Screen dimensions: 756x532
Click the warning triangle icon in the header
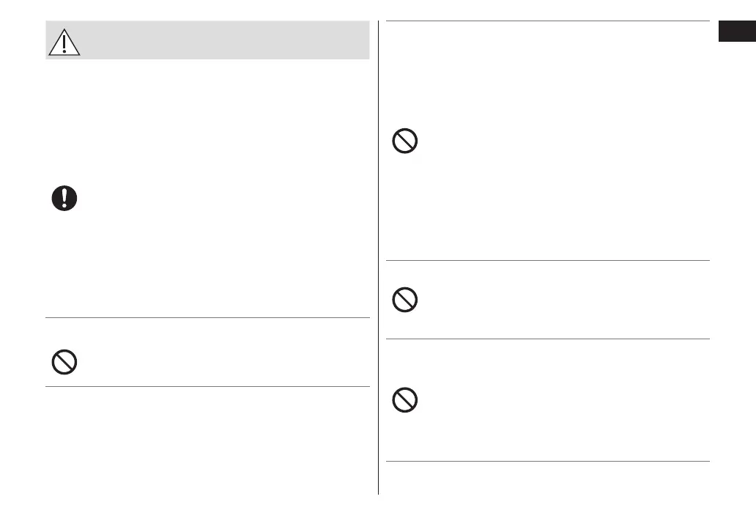coord(64,43)
